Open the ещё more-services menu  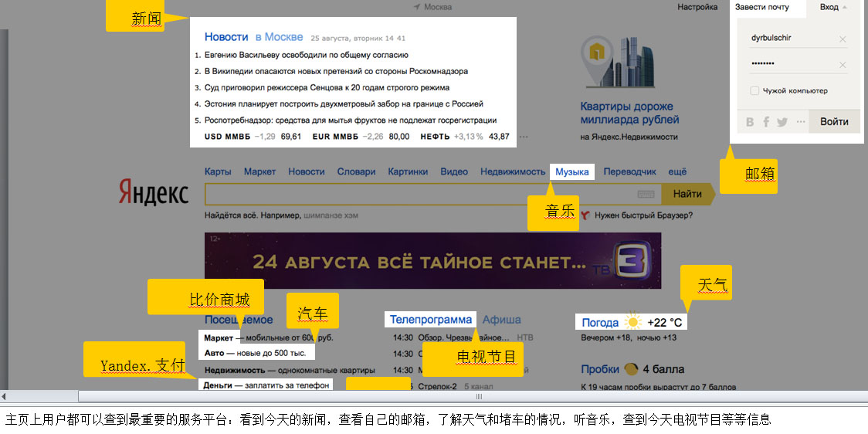pos(677,171)
